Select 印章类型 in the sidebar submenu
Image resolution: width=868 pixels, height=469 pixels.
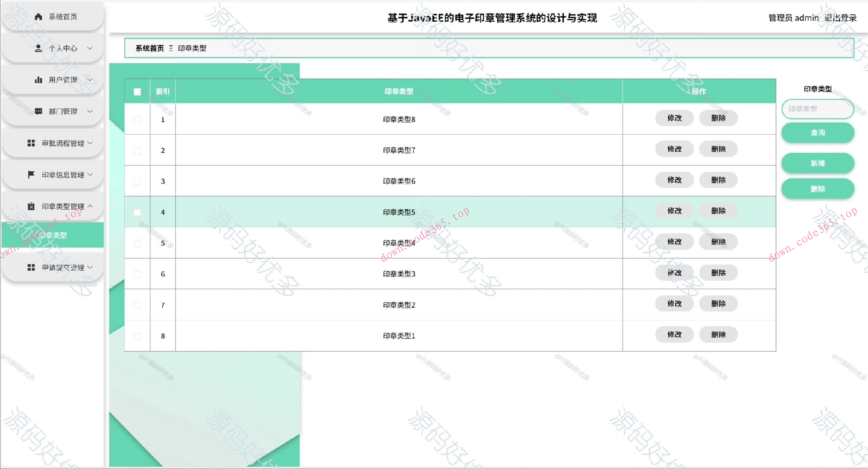52,235
